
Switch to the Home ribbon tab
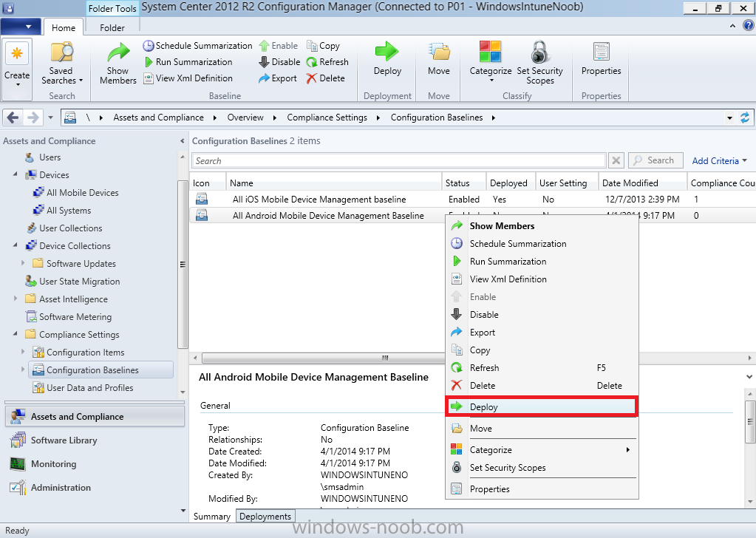[x=63, y=27]
